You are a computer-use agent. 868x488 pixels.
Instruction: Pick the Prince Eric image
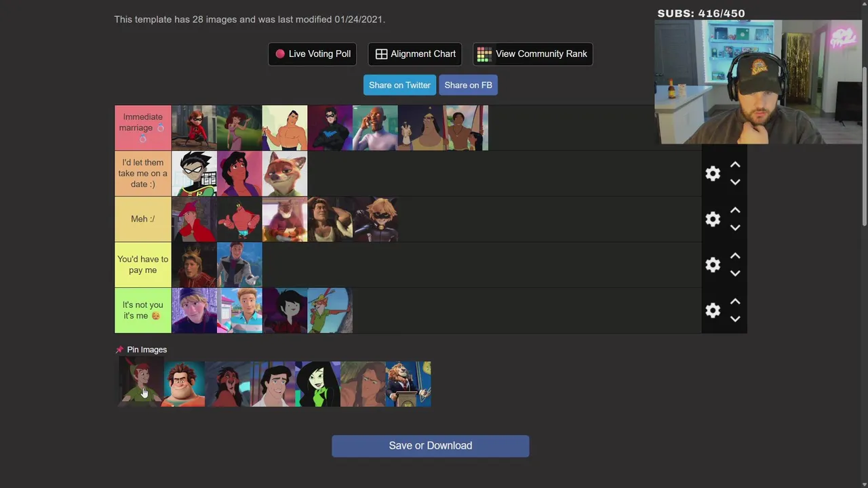pos(273,384)
